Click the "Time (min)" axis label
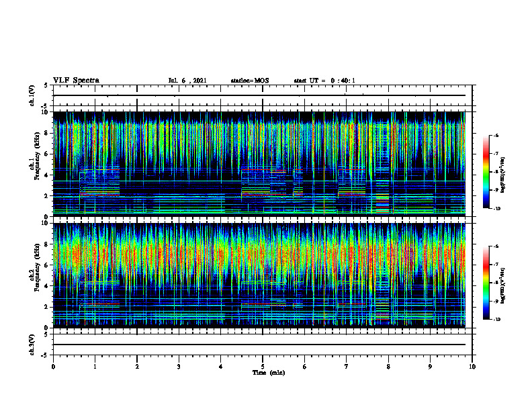Viewport: 532px width, 411px height. pyautogui.click(x=269, y=373)
